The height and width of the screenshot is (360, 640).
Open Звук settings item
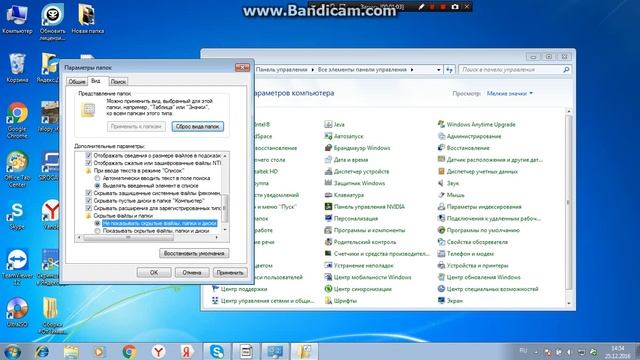[448, 183]
